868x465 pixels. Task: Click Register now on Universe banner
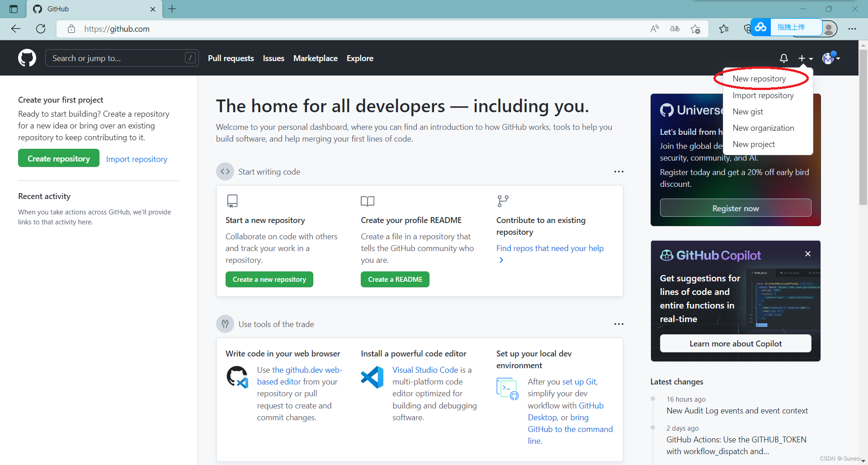(736, 208)
